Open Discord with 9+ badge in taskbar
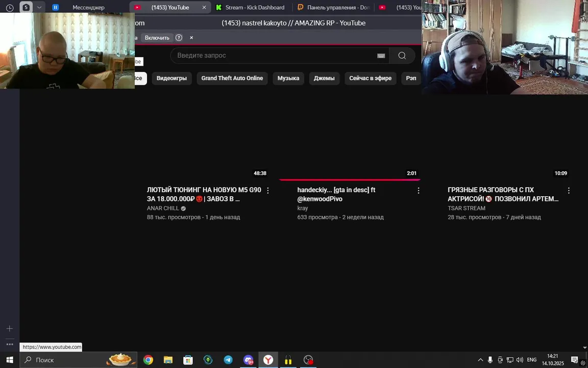This screenshot has height=368, width=588. coord(248,360)
